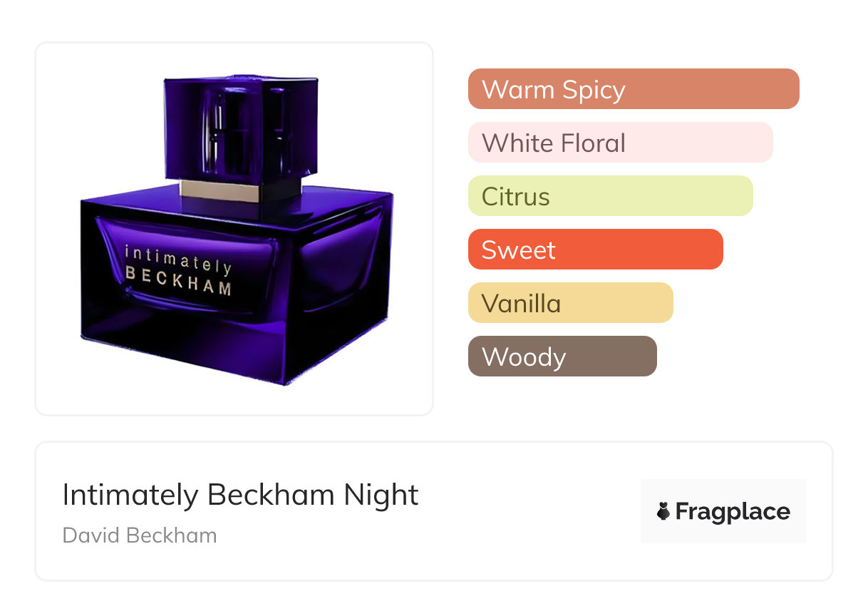Click the word 'Intimately' in product title

click(130, 495)
